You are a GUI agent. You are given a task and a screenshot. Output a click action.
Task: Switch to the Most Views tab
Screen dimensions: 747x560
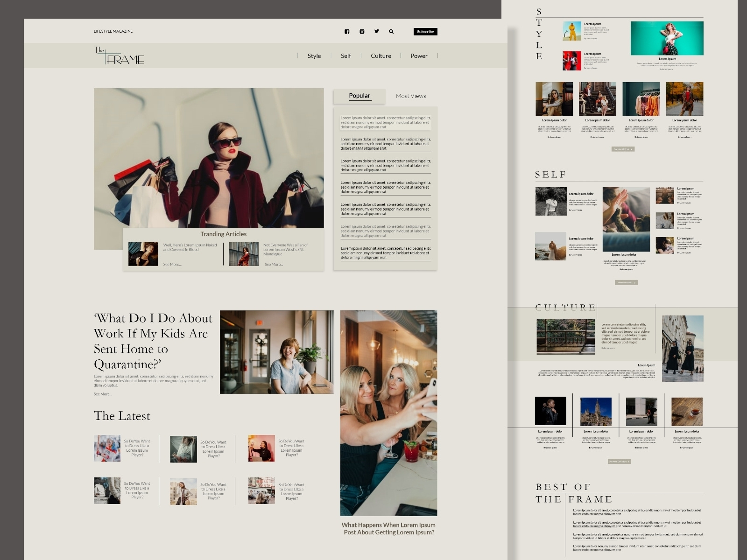click(x=410, y=96)
